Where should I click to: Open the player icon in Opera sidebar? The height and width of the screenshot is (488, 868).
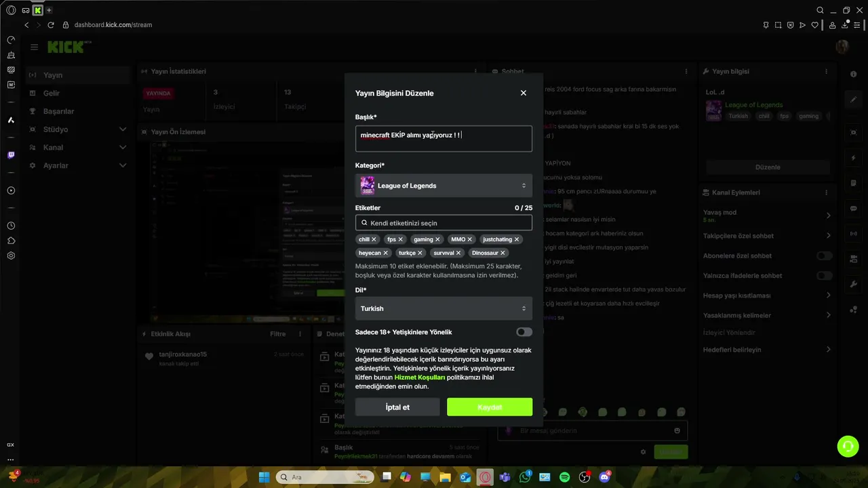11,190
